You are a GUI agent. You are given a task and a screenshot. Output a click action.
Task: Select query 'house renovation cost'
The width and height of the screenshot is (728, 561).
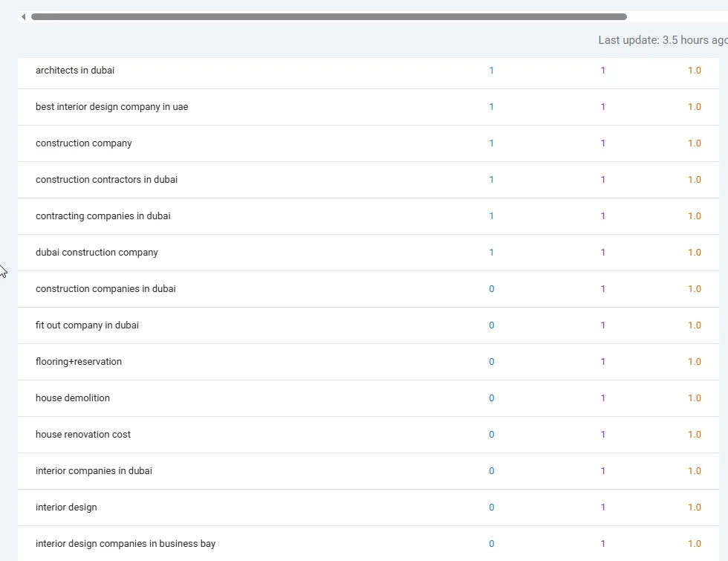pos(83,434)
